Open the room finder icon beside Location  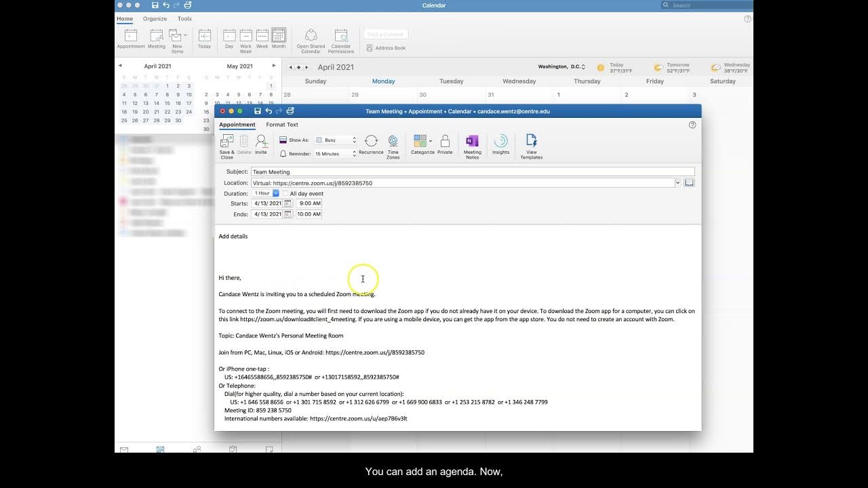pyautogui.click(x=689, y=183)
